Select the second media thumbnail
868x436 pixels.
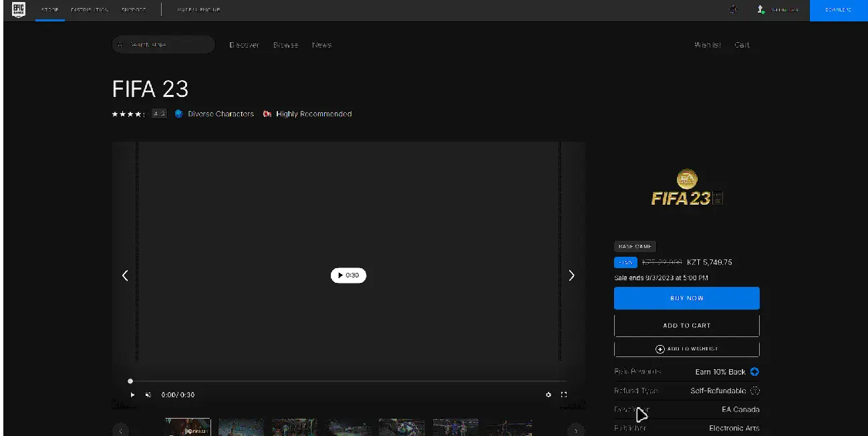click(x=241, y=427)
